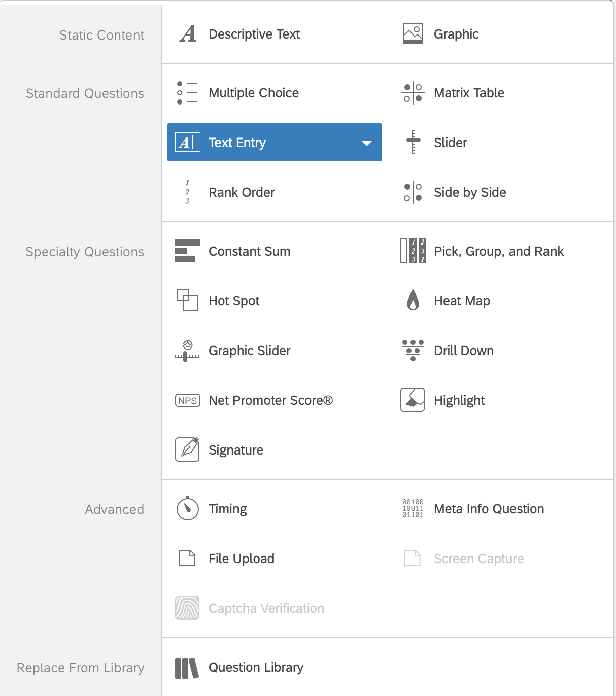Expand the Text Entry dropdown arrow
The image size is (616, 696).
click(x=366, y=143)
